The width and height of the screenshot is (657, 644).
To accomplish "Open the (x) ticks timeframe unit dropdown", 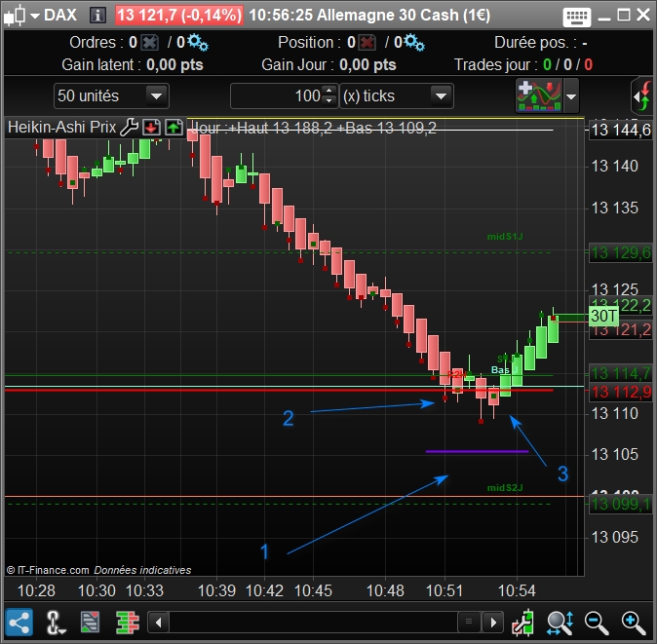I will pyautogui.click(x=397, y=95).
